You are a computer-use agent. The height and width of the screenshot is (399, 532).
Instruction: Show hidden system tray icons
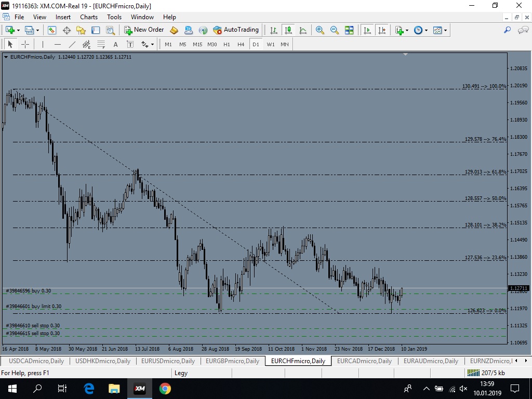[x=427, y=389]
